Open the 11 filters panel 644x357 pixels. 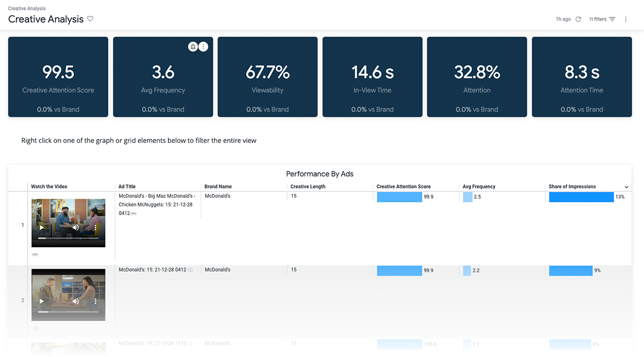point(602,19)
